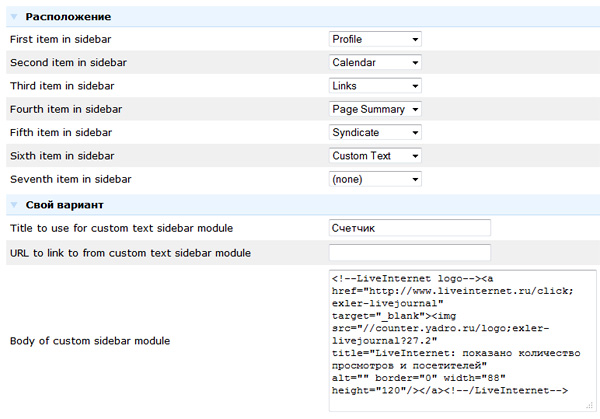The image size is (600, 419).
Task: Open the Seventh item dropdown showing (none)
Action: click(375, 180)
